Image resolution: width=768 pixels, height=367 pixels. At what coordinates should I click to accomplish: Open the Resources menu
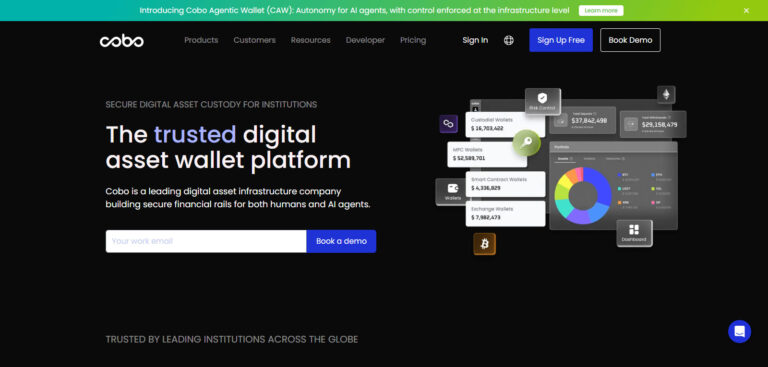[x=311, y=40]
